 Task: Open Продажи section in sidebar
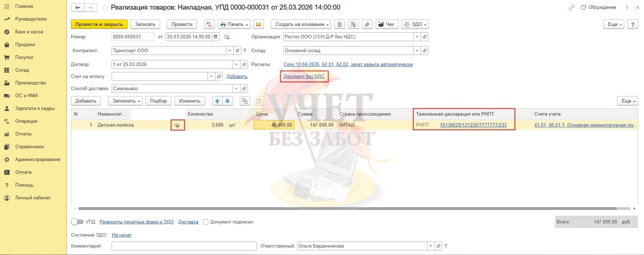point(25,45)
